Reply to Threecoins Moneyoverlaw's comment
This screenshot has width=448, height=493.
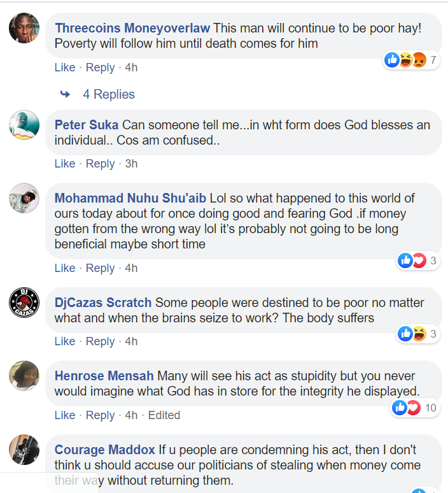tap(100, 68)
